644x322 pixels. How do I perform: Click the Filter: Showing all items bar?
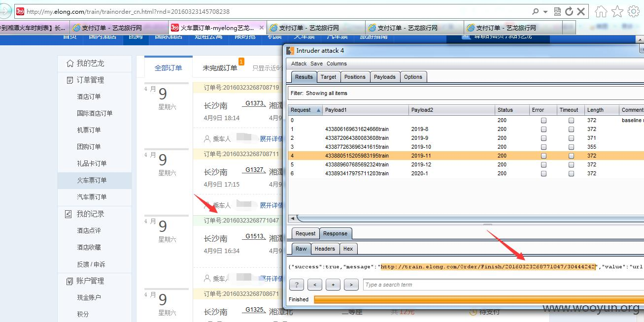(466, 93)
